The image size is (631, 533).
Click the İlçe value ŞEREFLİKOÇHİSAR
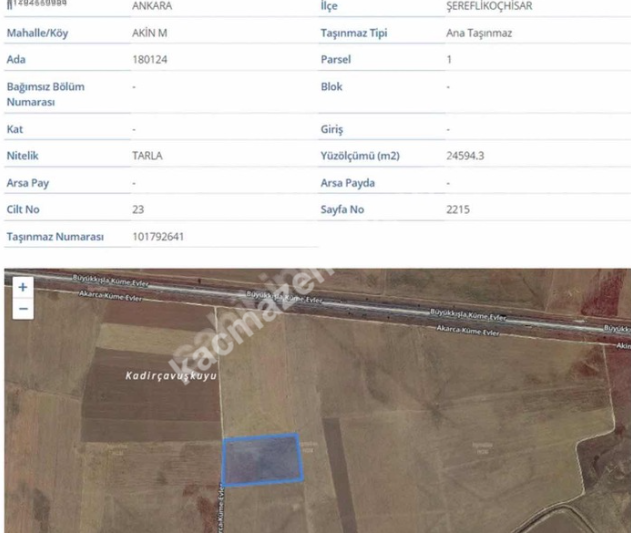pyautogui.click(x=489, y=6)
